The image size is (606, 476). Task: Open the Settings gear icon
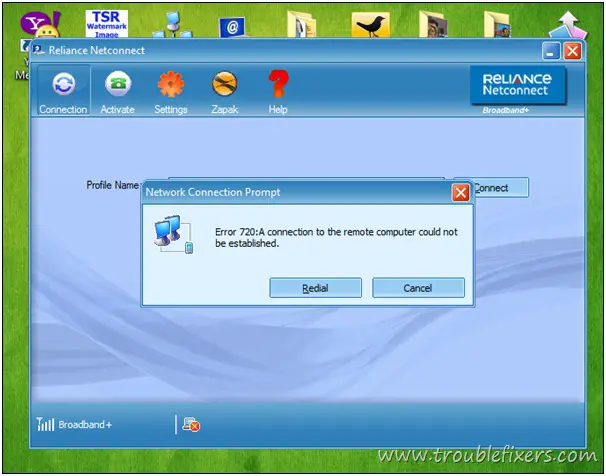(171, 83)
